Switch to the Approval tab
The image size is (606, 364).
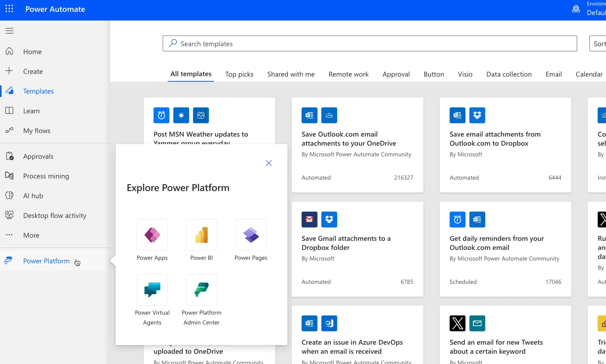point(396,74)
